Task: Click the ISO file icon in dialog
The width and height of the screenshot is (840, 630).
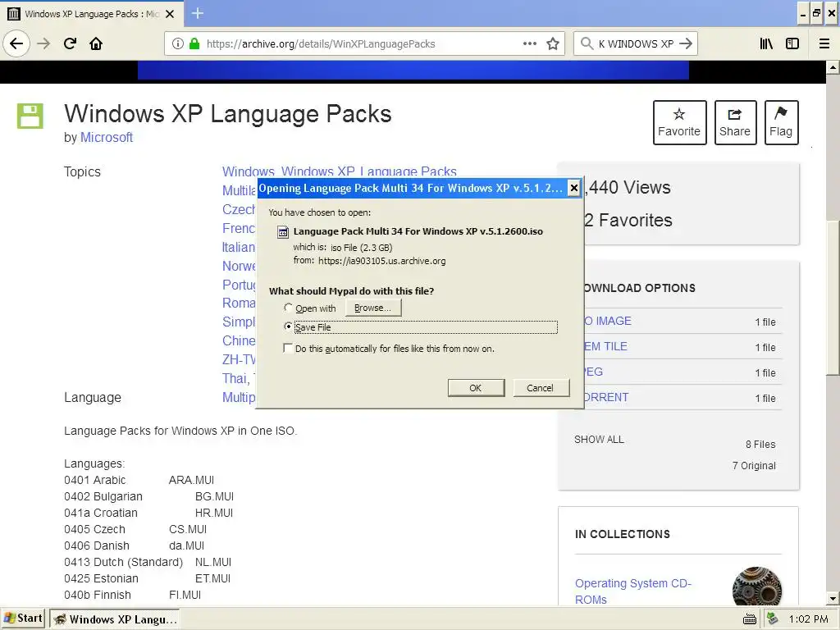Action: (x=283, y=232)
